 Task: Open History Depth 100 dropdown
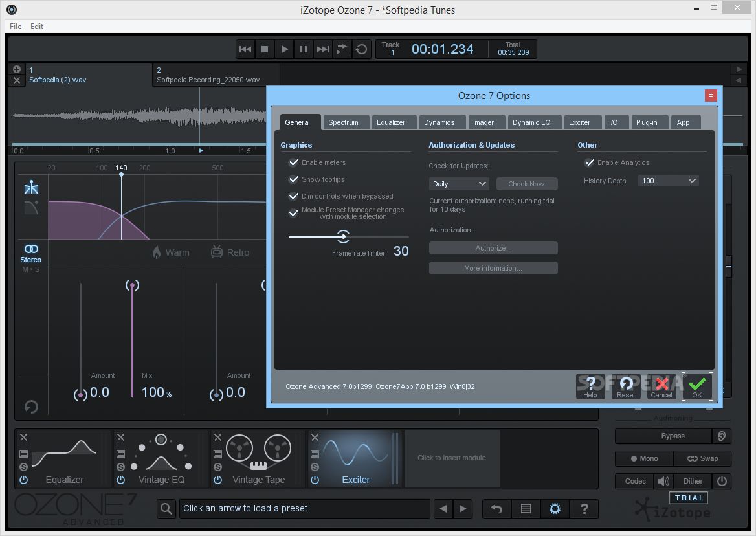(668, 181)
